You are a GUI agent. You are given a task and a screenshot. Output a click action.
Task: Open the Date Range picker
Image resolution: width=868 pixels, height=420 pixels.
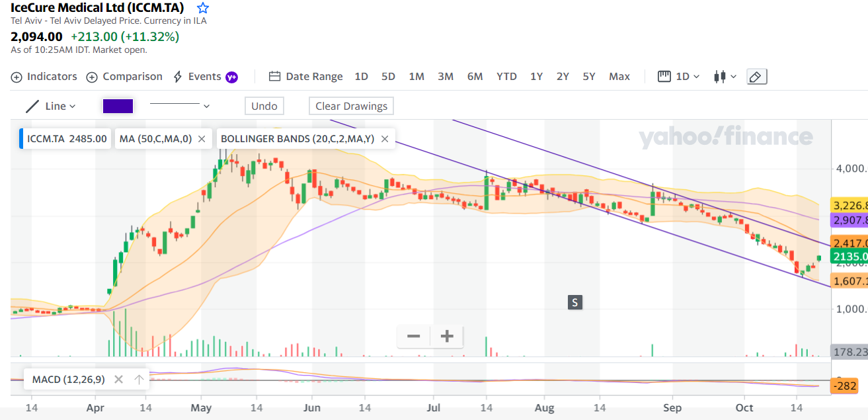coord(306,77)
